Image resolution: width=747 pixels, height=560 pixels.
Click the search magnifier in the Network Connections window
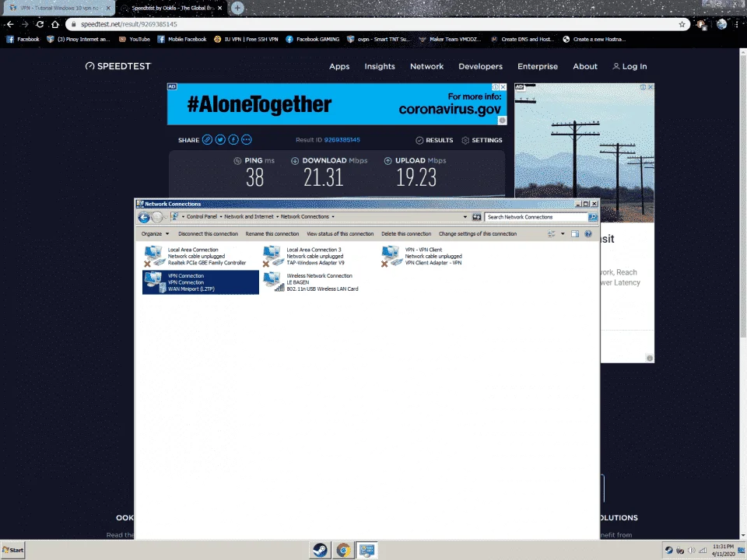[x=592, y=217]
